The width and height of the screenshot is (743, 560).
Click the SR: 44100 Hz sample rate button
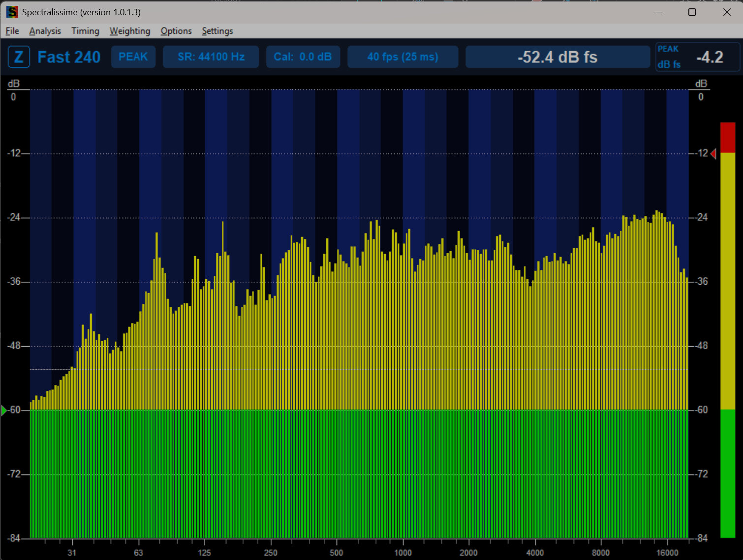point(211,57)
